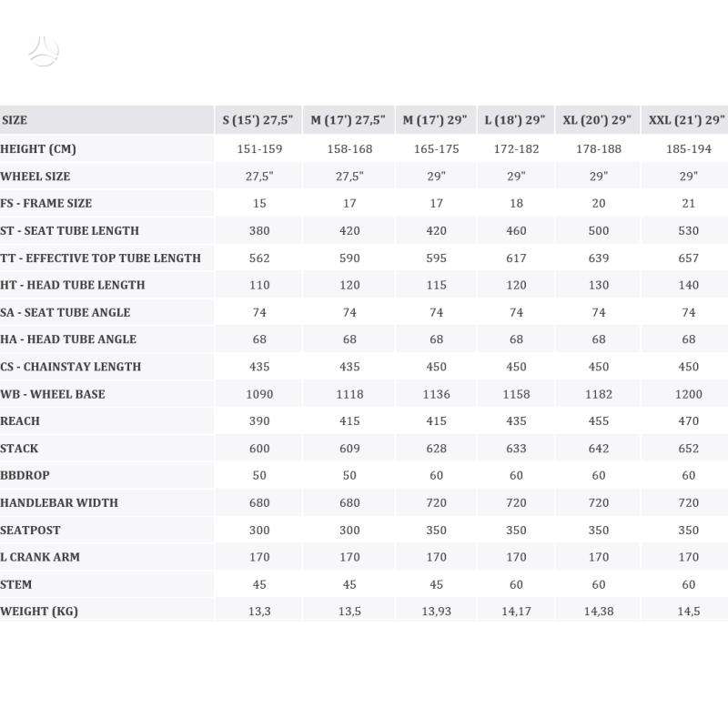The height and width of the screenshot is (728, 728).
Task: Click the HANDLEBAR WIDTH row label
Action: tap(59, 503)
